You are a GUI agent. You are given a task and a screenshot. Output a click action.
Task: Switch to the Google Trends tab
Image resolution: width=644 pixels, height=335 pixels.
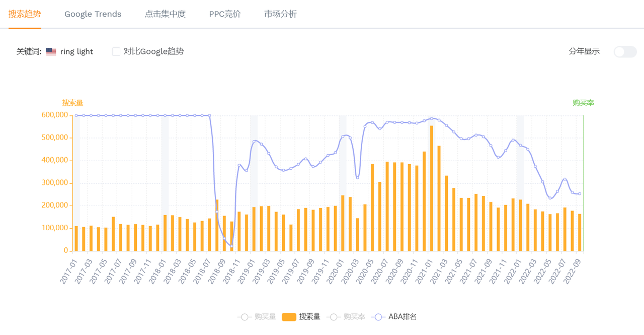pos(93,14)
